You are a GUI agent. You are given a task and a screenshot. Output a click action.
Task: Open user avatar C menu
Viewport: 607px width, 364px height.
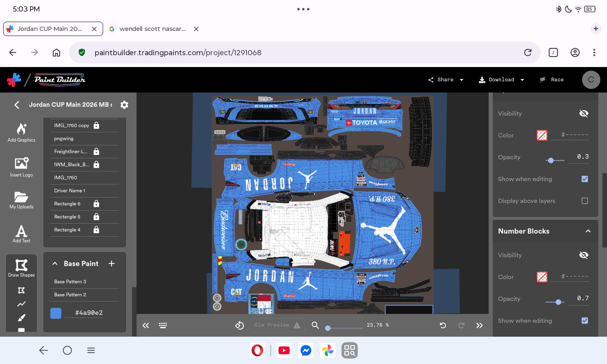click(x=591, y=80)
